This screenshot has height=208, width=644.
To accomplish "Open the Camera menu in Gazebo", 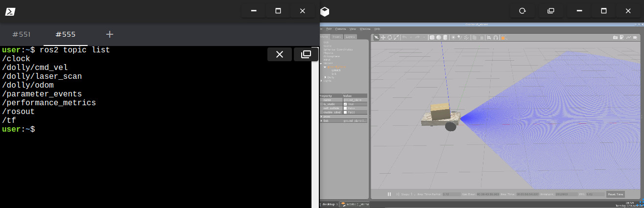I will pos(340,29).
